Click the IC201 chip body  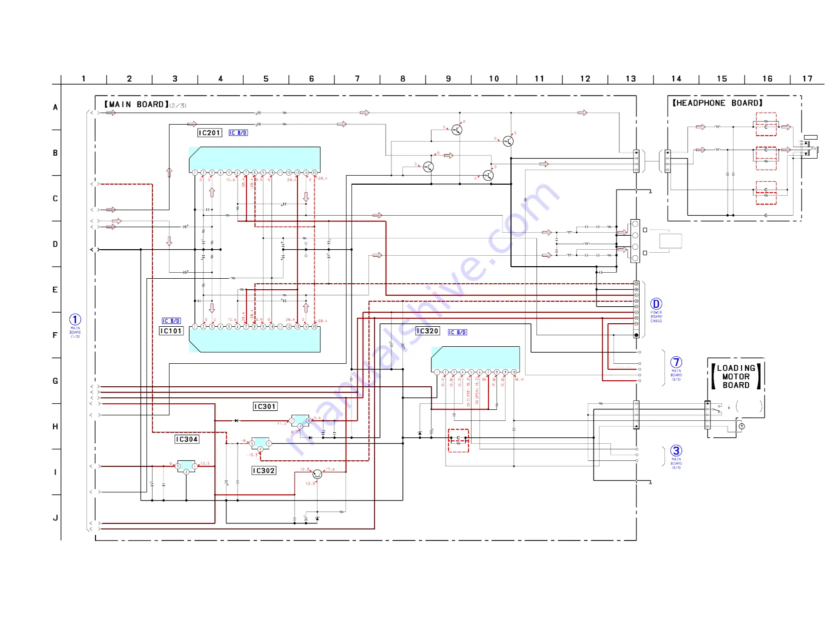(x=254, y=159)
